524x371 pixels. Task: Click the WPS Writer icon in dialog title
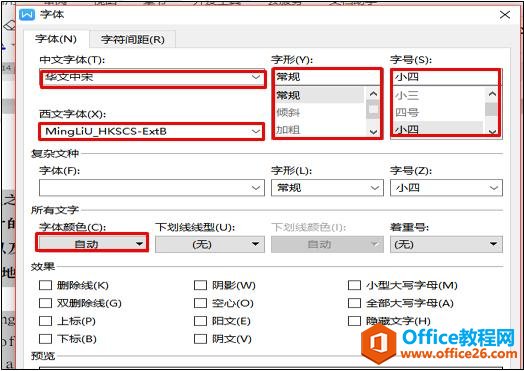coord(27,15)
